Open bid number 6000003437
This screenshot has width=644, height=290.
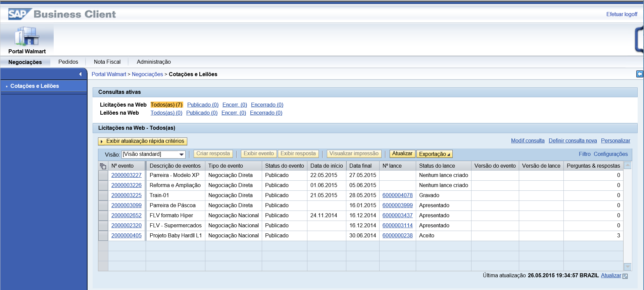coord(397,215)
